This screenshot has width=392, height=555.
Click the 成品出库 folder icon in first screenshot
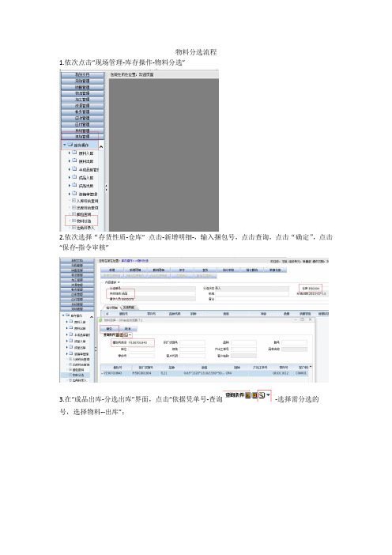pyautogui.click(x=74, y=184)
